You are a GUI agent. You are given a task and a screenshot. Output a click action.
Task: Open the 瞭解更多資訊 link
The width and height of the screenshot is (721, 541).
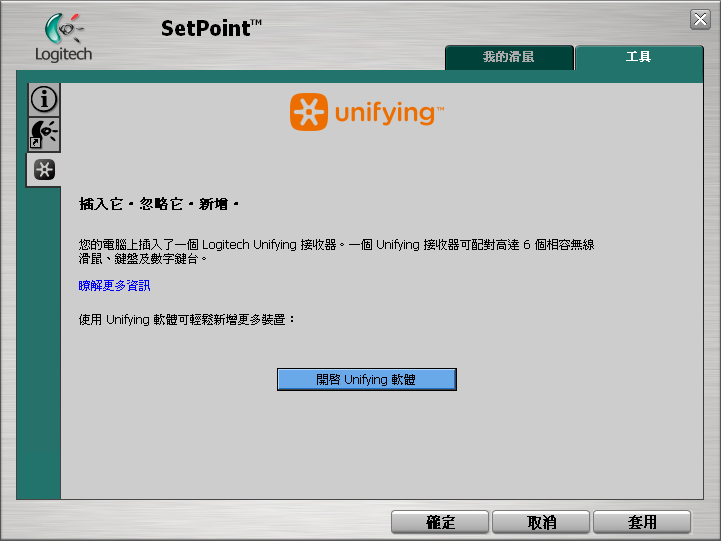pos(114,286)
